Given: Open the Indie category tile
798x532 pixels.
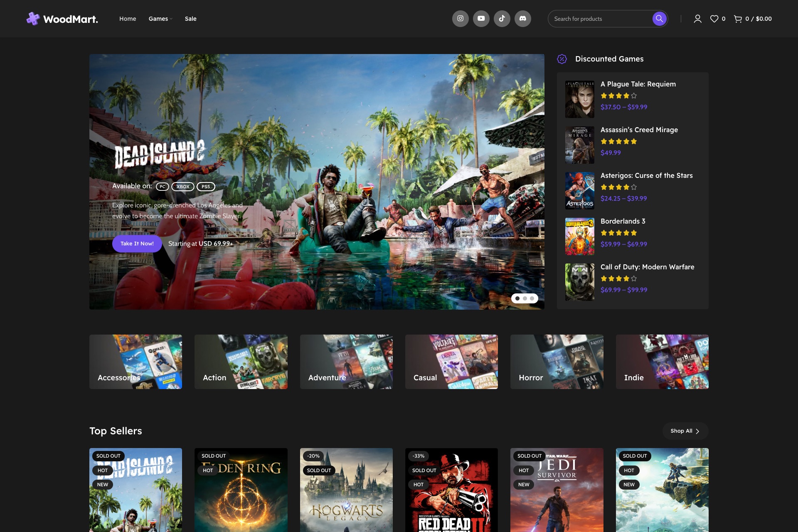Looking at the screenshot, I should click(x=662, y=362).
